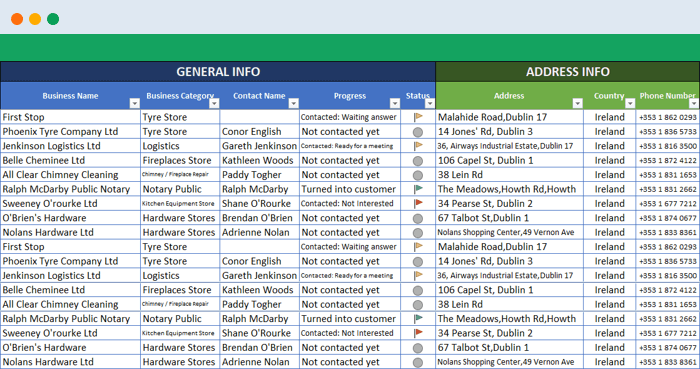
Task: Open the Contact Name filter dropdown
Action: pyautogui.click(x=293, y=104)
